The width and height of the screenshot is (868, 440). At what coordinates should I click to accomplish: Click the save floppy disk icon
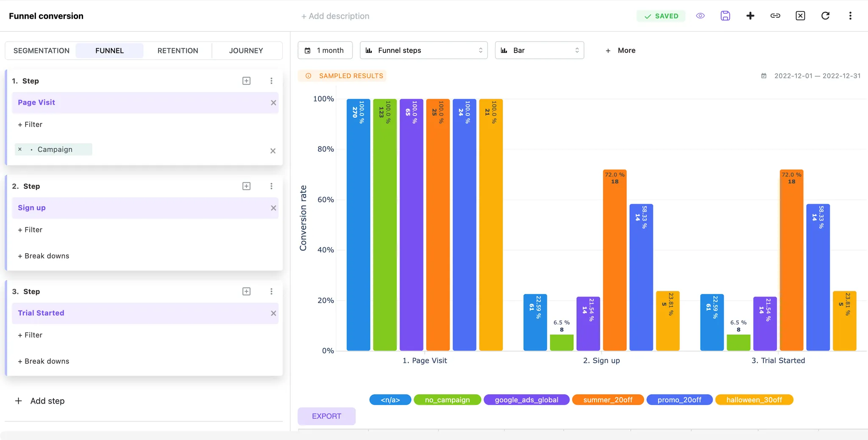(x=725, y=16)
